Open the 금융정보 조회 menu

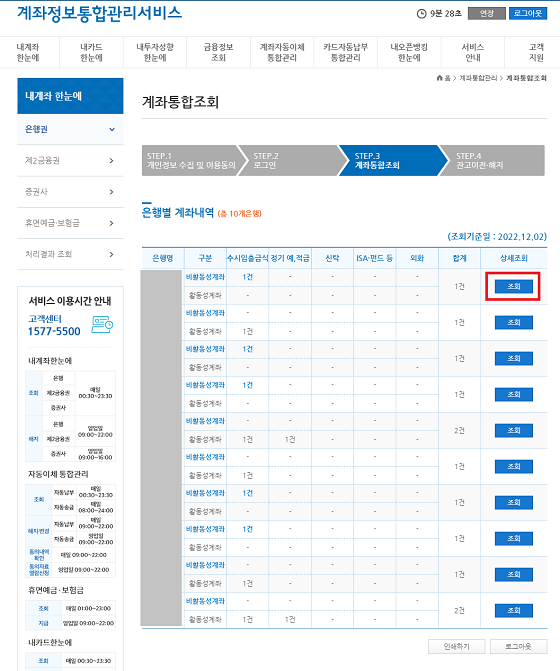(218, 52)
